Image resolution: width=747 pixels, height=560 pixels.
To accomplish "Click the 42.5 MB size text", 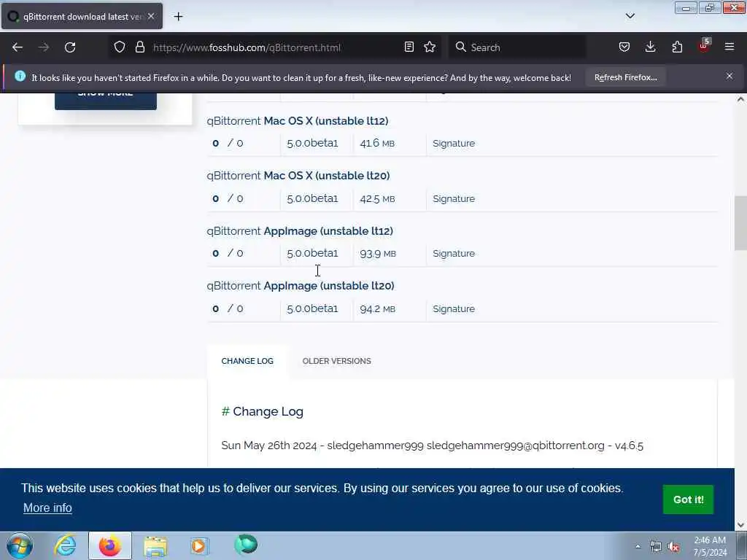I will tap(377, 198).
